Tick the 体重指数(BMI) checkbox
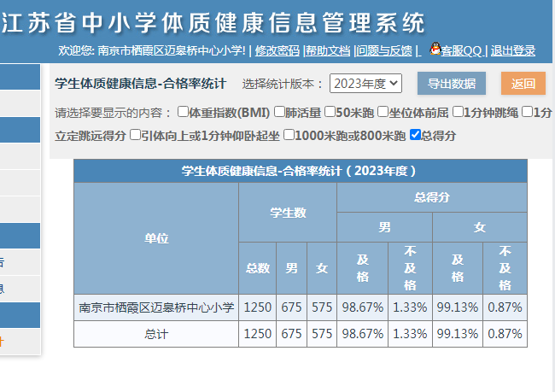Screen dimensions: 555x392 point(183,112)
